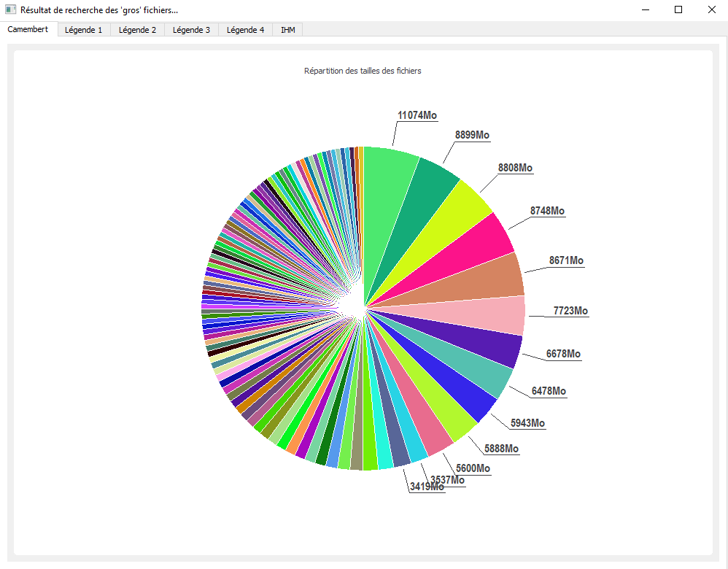
Task: Click the application icon in the title bar
Action: coord(10,9)
